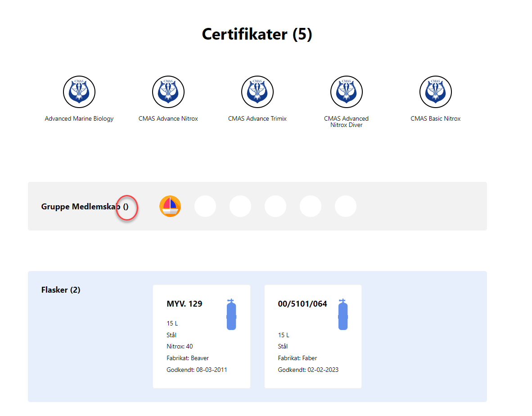Click the "Gruppe Medlemskab" heading
The width and height of the screenshot is (532, 416).
[x=85, y=207]
